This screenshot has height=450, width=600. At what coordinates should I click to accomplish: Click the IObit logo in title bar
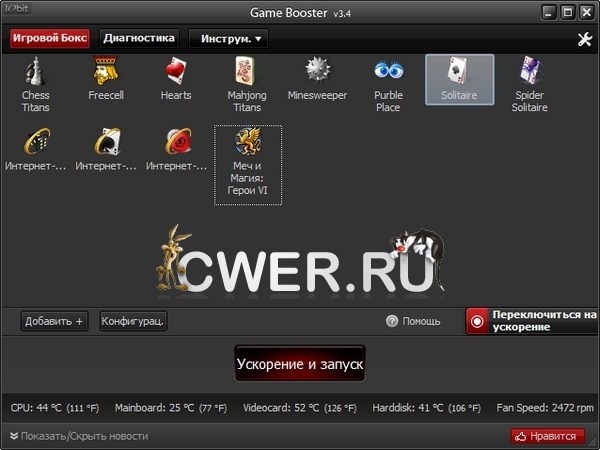click(x=16, y=8)
